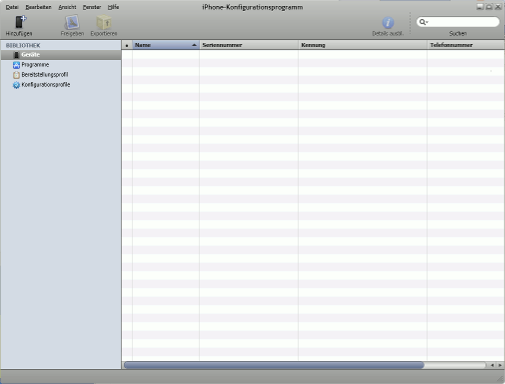Click the Freigeben toolbar icon

(72, 23)
